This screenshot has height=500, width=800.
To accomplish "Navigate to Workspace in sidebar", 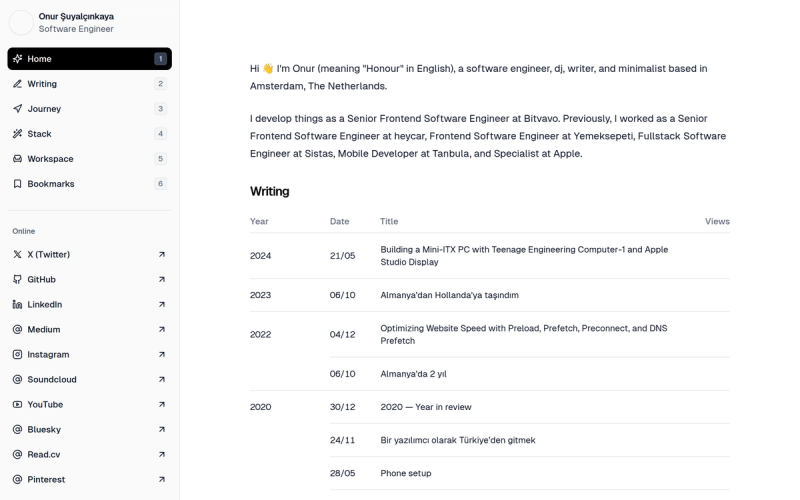I will click(90, 159).
